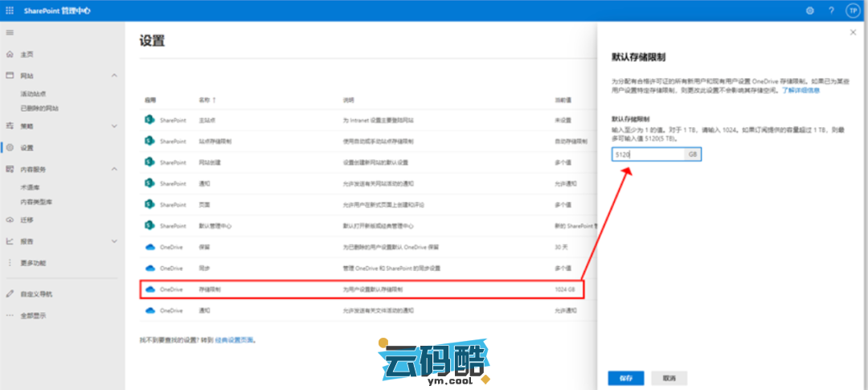Screen dimensions: 868x390
Task: Expand the 报告 section chevron
Action: pos(113,241)
